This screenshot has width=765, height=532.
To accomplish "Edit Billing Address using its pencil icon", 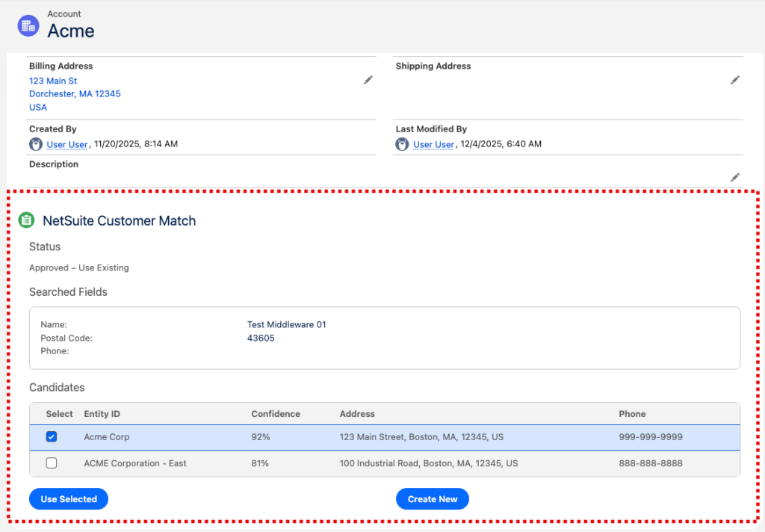I will tap(368, 80).
